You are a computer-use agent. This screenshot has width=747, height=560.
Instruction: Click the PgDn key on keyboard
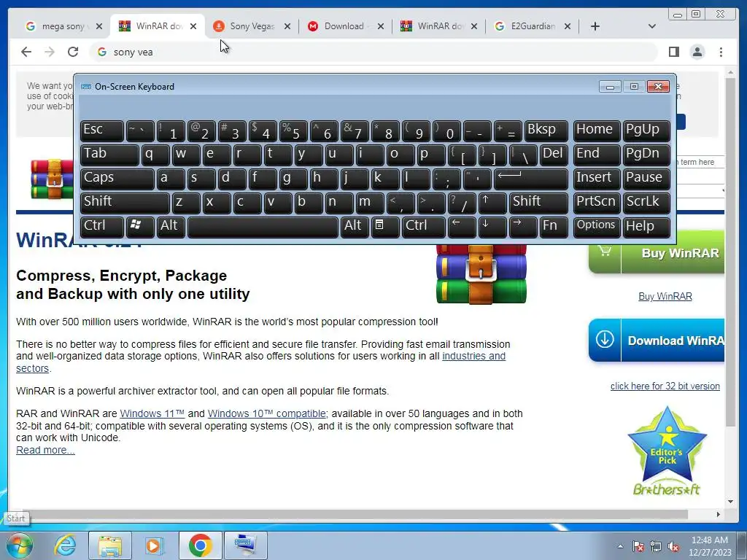[646, 155]
